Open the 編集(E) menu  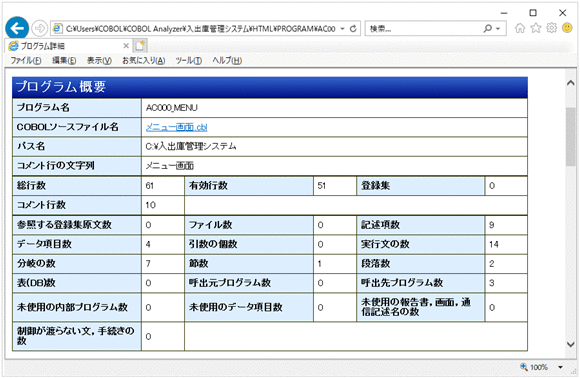64,61
